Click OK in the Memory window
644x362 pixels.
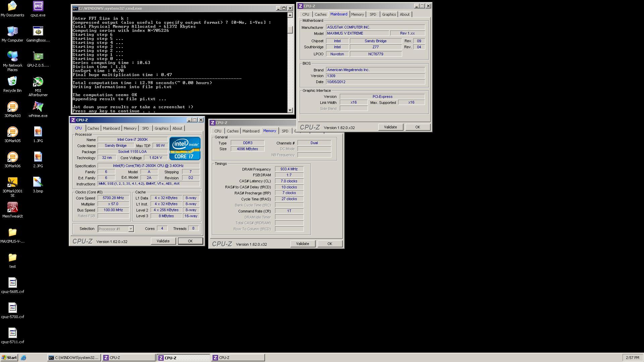point(330,244)
